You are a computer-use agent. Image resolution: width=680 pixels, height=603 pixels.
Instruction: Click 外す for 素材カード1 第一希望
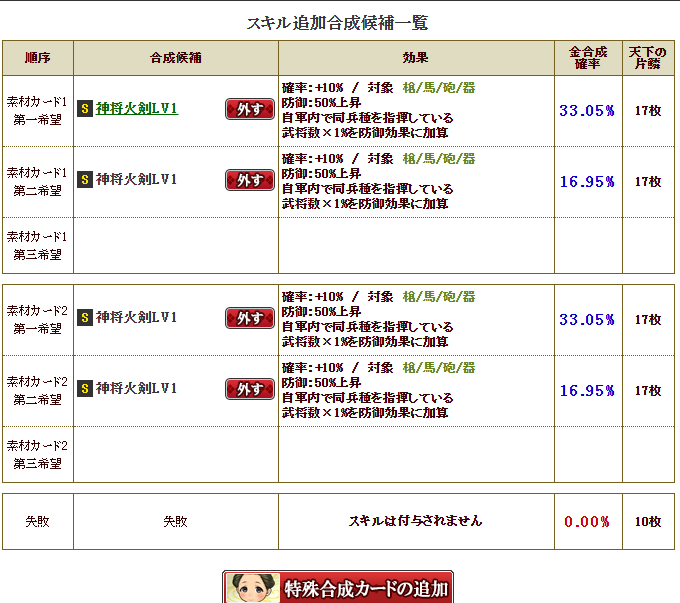250,109
